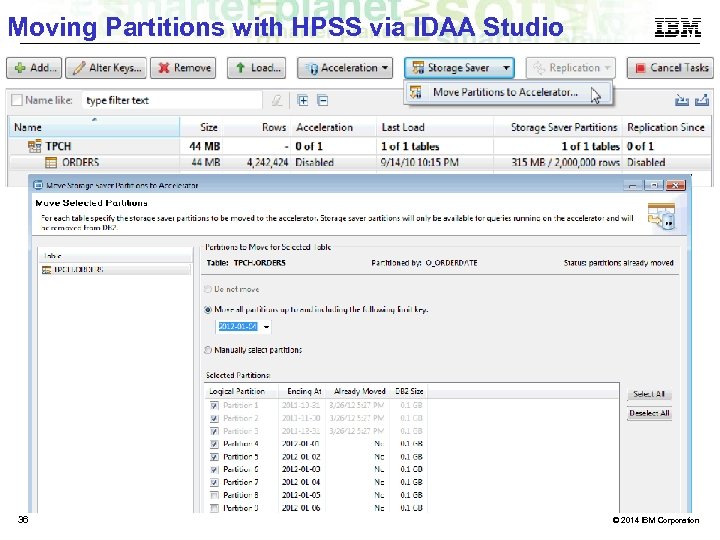Select Manually select partitions radio button
Image resolution: width=720 pixels, height=540 pixels.
(x=208, y=350)
